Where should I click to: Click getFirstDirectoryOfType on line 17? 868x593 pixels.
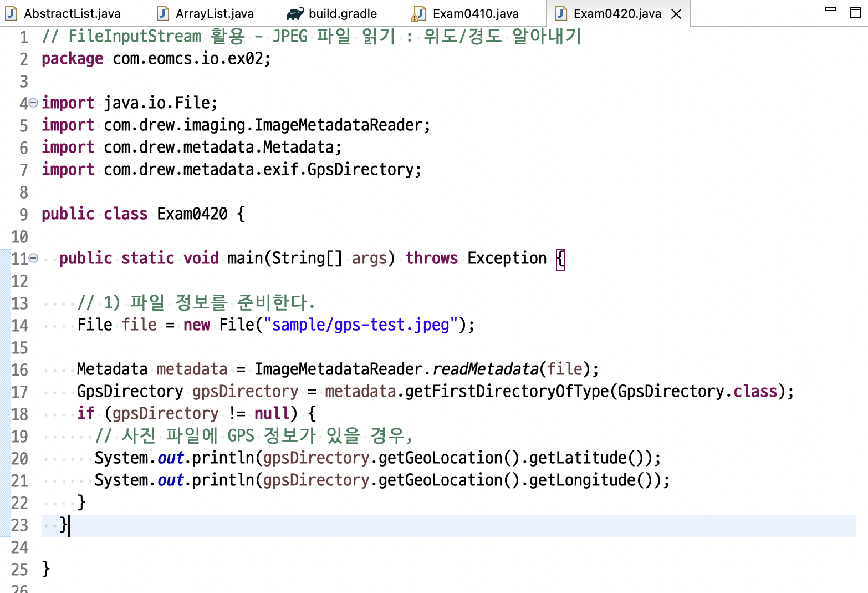[507, 392]
